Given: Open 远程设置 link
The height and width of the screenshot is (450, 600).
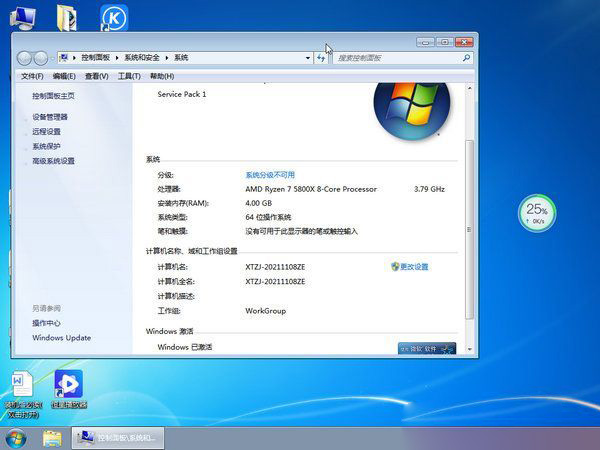Looking at the screenshot, I should (x=46, y=132).
